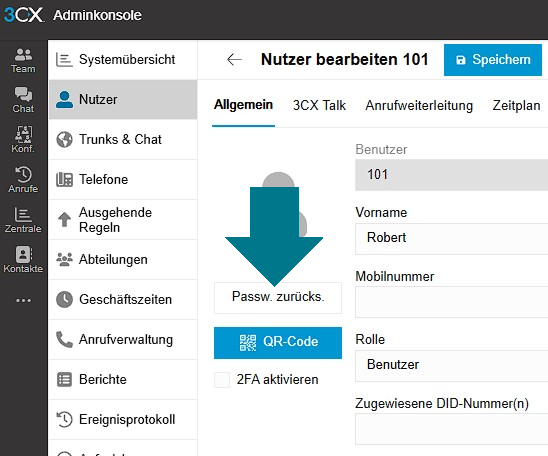548x456 pixels.
Task: Click the QR-Code button
Action: point(278,343)
